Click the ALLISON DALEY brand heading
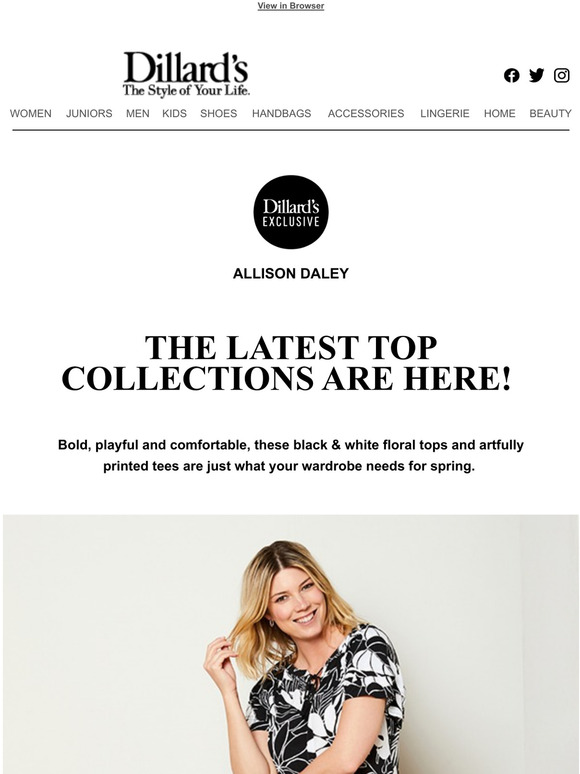Viewport: 580px width, 774px height. coord(291,273)
